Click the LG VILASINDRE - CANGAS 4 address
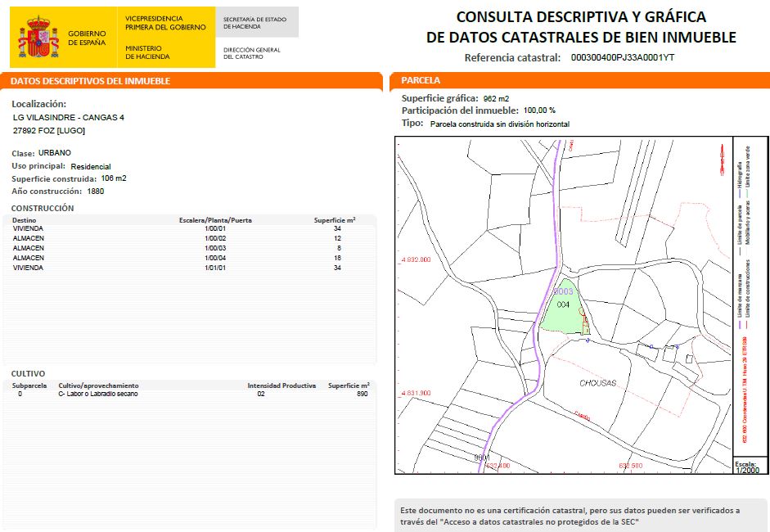Viewport: 770px width, 532px height. (x=69, y=118)
